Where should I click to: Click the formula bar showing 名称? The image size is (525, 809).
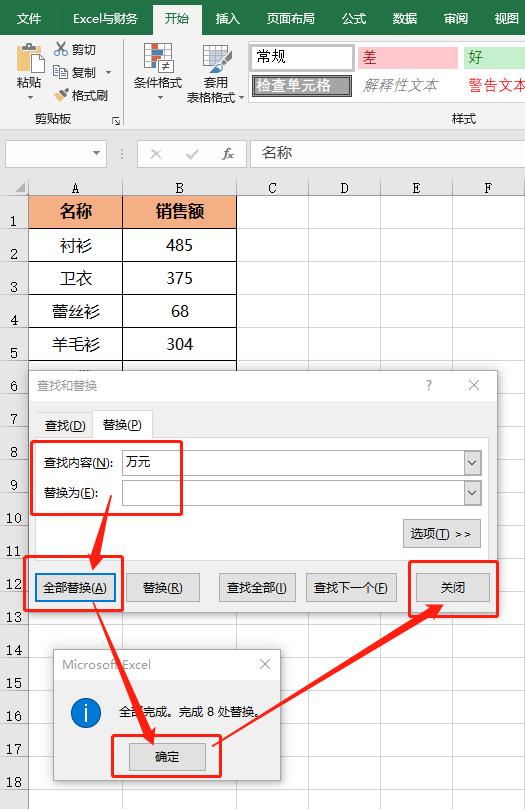(387, 154)
